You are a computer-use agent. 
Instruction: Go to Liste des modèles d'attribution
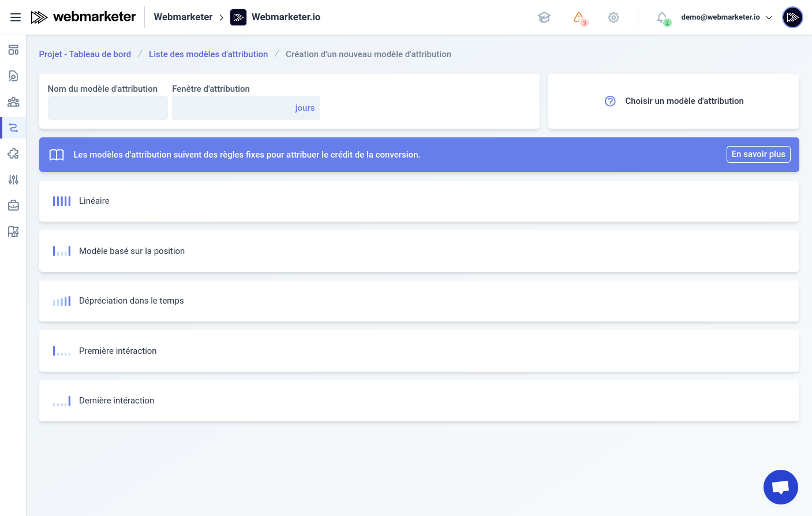pos(208,54)
